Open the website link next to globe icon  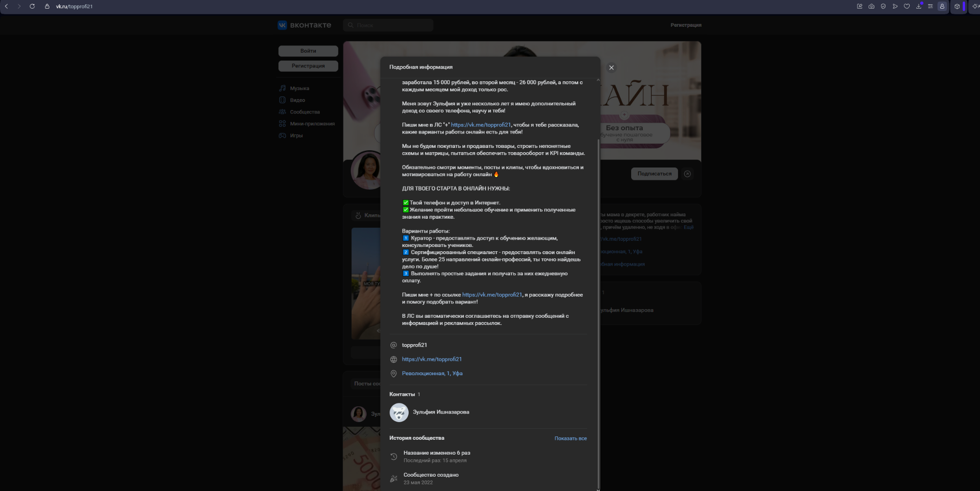[x=432, y=359]
